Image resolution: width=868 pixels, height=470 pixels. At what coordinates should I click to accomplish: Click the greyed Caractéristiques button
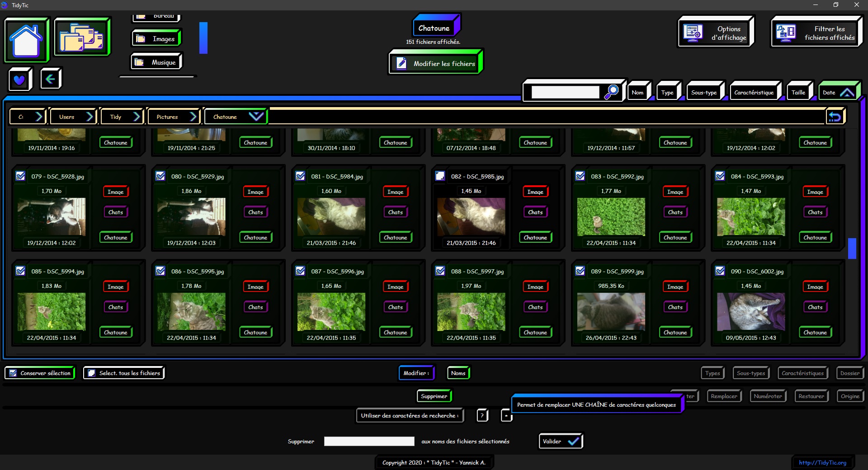802,373
